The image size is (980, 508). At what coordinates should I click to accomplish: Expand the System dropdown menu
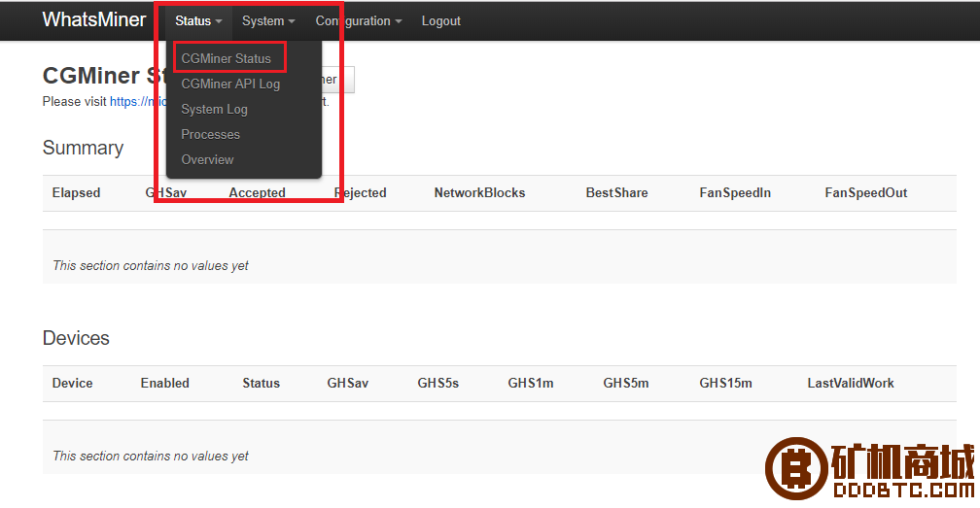pyautogui.click(x=268, y=21)
